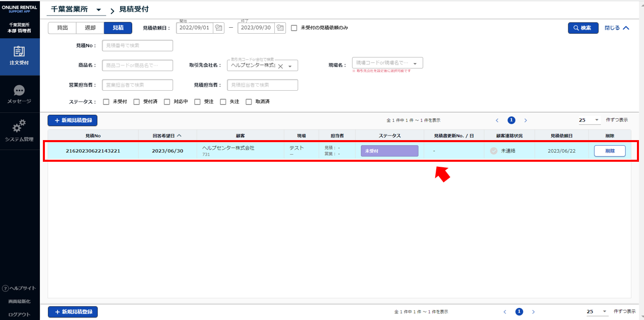Clear the selected 取引先会社名 with X icon
Screen dimensions: 644x320
point(280,66)
